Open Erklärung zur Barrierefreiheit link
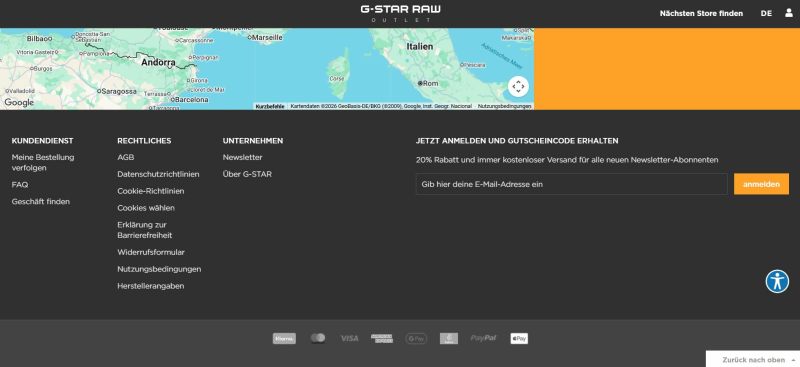This screenshot has width=800, height=367. click(145, 230)
